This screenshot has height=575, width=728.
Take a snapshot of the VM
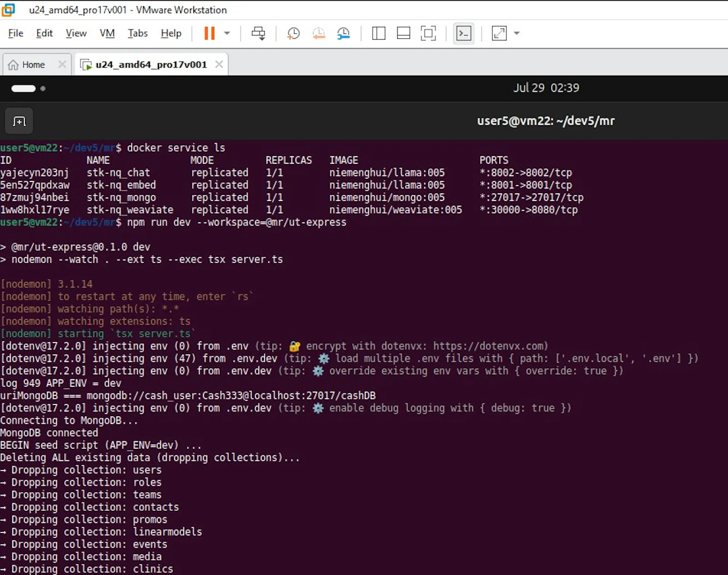tap(293, 33)
